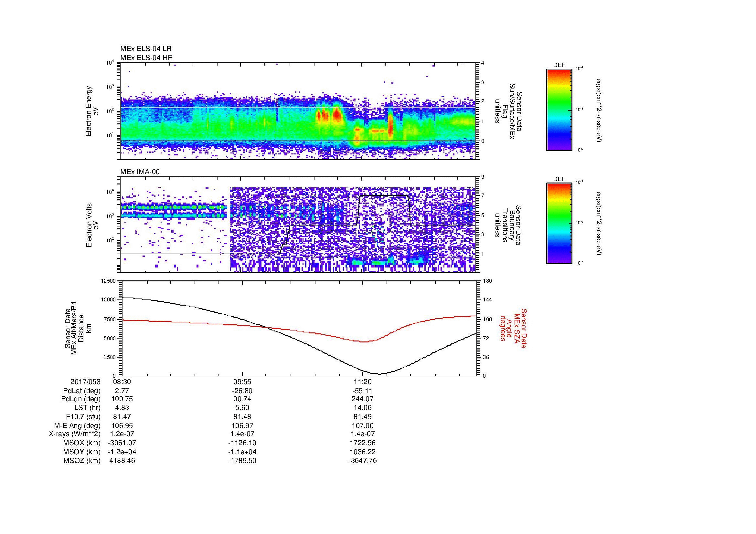Click the date label '2017/053'
The image size is (756, 534).
click(85, 382)
